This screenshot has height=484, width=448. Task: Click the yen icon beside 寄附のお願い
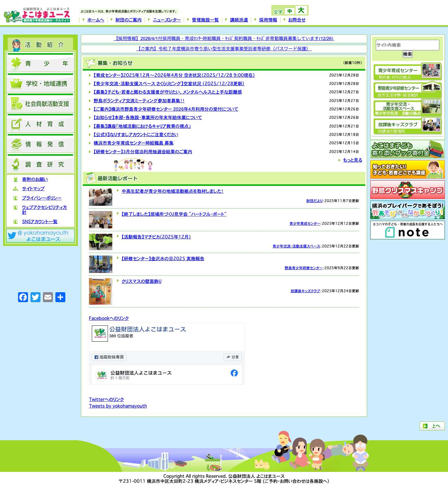(15, 179)
